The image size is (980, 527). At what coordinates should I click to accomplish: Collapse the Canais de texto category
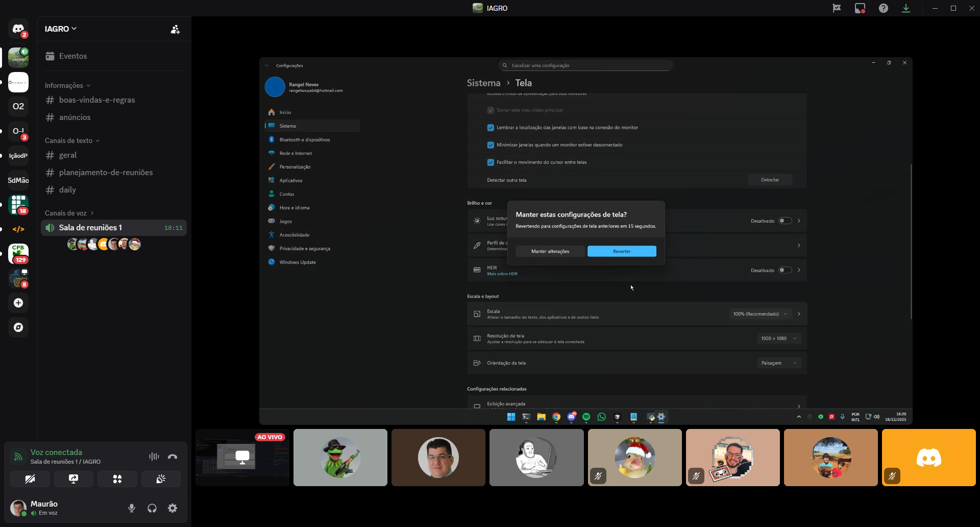(x=72, y=140)
